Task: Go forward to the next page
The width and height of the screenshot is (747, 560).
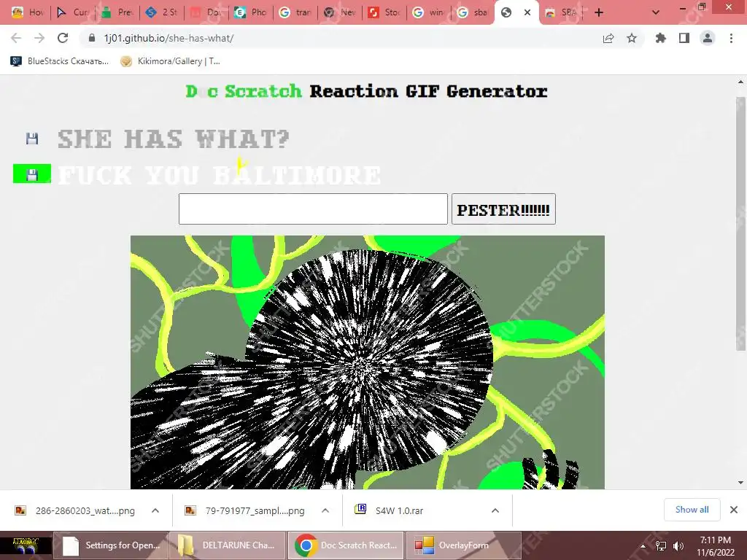Action: (39, 38)
